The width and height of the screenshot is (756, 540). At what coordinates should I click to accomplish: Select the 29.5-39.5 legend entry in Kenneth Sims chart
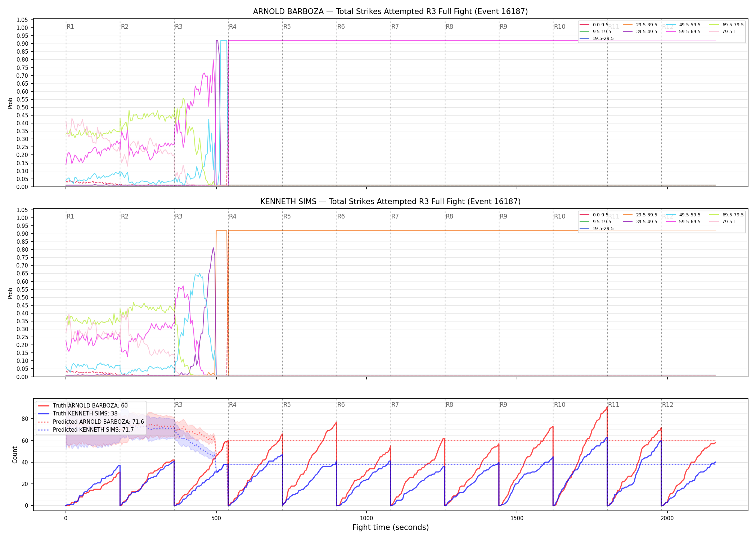coord(640,215)
